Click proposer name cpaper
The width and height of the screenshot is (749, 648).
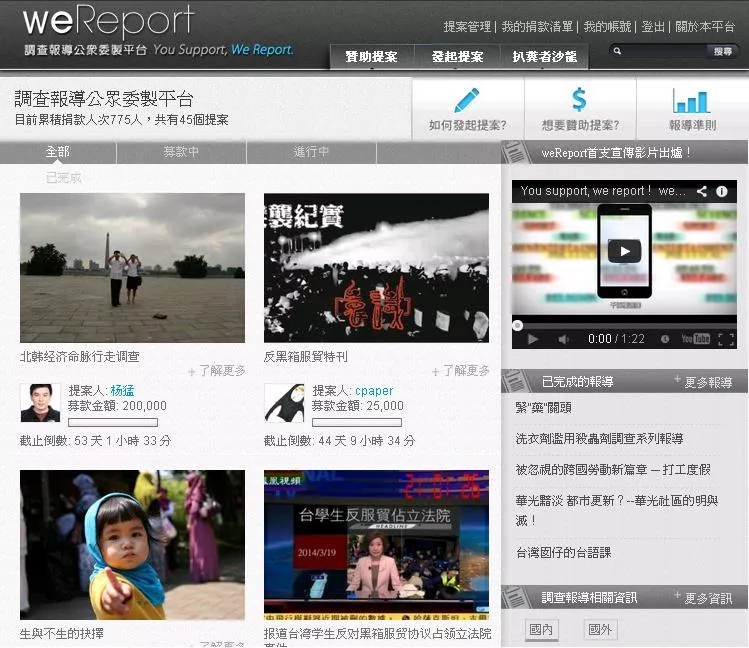pyautogui.click(x=374, y=391)
